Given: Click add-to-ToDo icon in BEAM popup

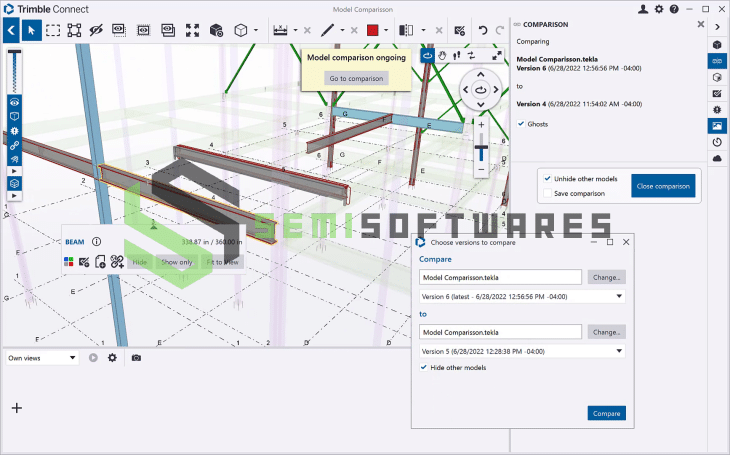Looking at the screenshot, I should click(x=84, y=262).
